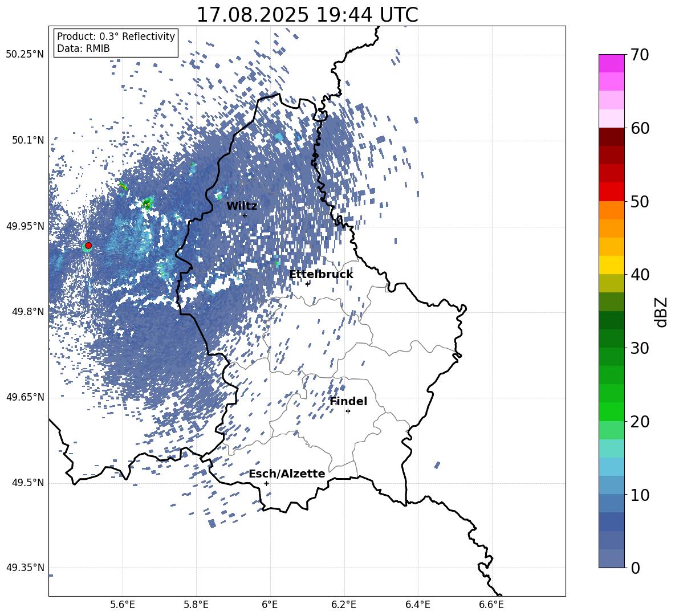Click the 5.6°E longitude label
The width and height of the screenshot is (675, 616).
click(x=122, y=605)
